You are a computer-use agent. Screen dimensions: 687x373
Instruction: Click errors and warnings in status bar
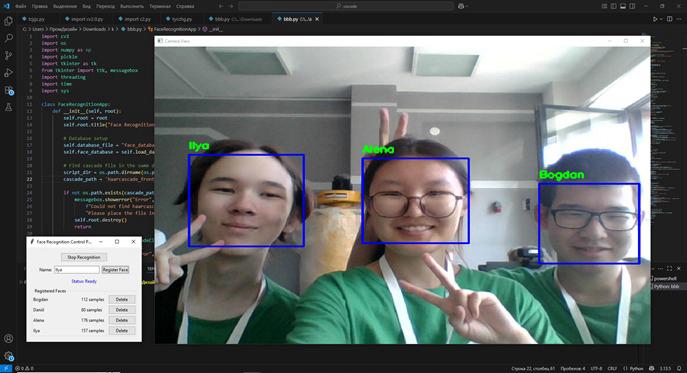(25, 369)
